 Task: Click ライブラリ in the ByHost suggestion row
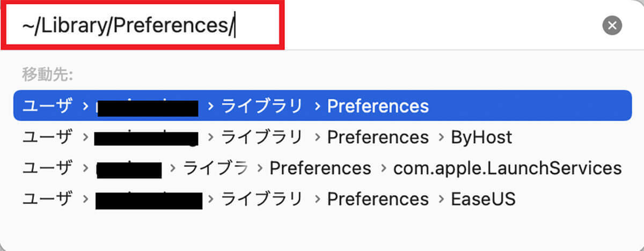(x=262, y=137)
